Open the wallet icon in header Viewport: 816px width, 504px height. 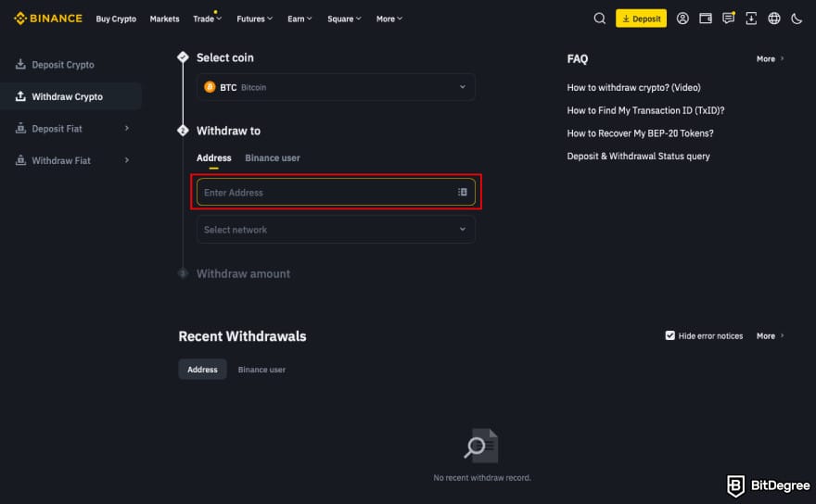(x=705, y=19)
